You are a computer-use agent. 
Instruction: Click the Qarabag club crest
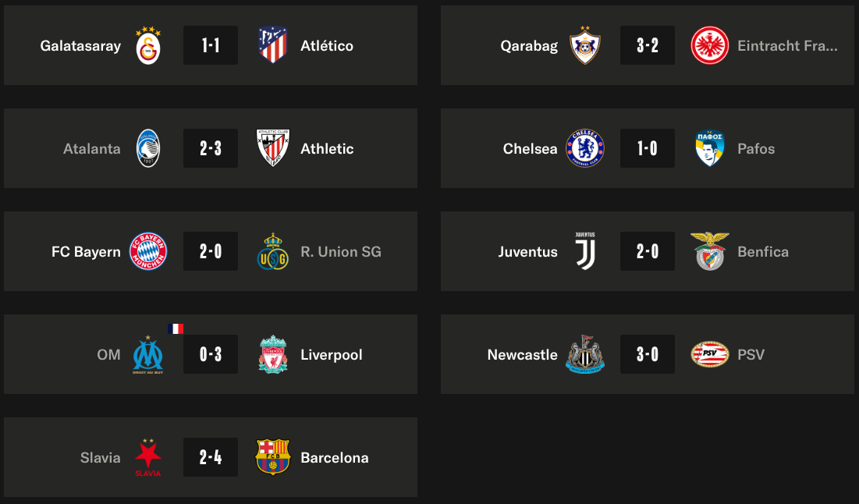tap(585, 46)
